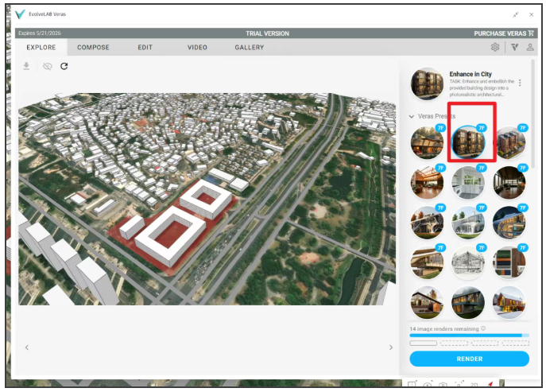Select the cantilevered timber house preset

click(x=427, y=262)
